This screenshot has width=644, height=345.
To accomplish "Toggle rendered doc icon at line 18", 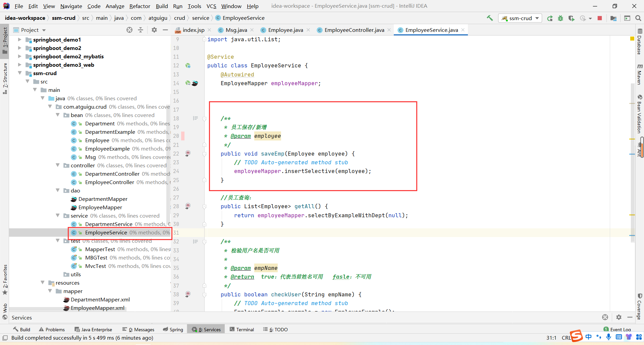I will pos(196,118).
